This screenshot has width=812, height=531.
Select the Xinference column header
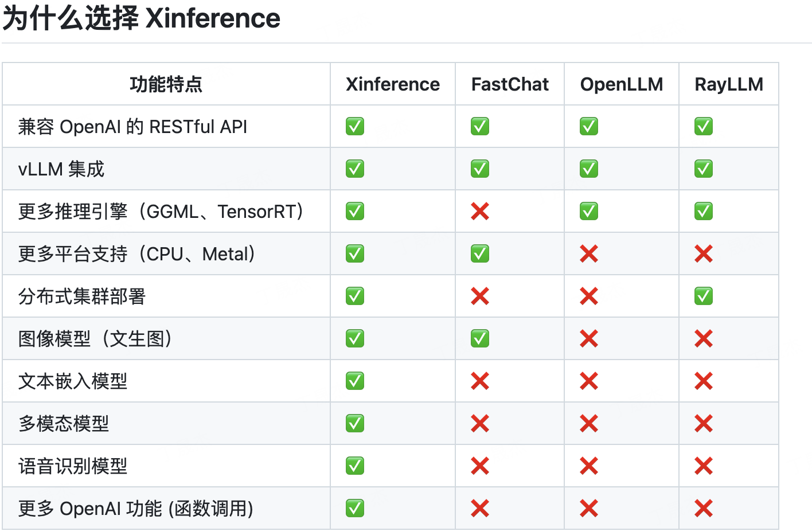tap(392, 84)
